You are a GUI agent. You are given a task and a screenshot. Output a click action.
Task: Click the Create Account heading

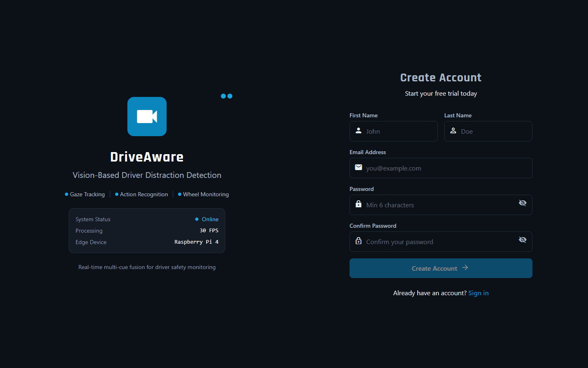(441, 78)
